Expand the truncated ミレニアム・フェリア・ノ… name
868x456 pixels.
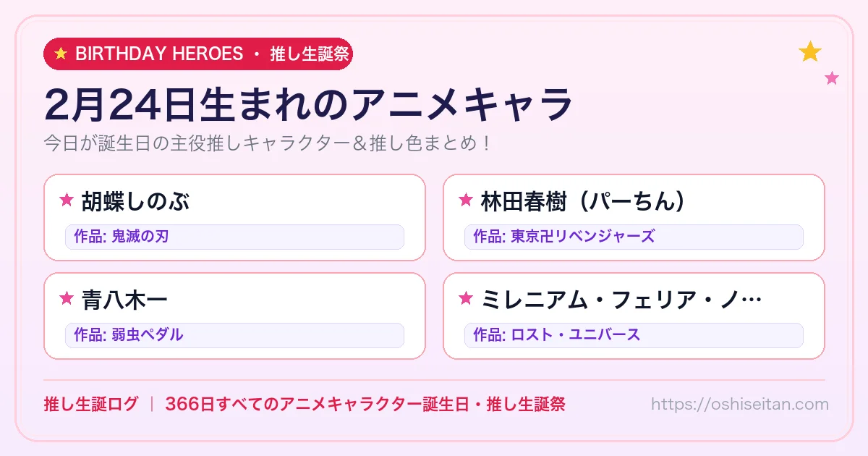pos(621,299)
